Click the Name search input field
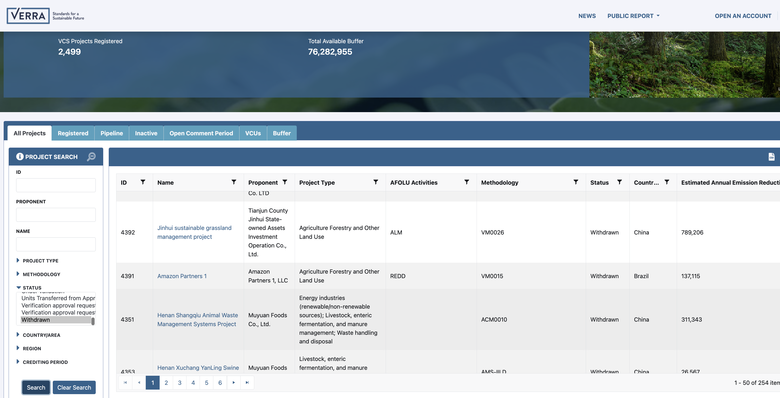780x398 pixels. (56, 244)
